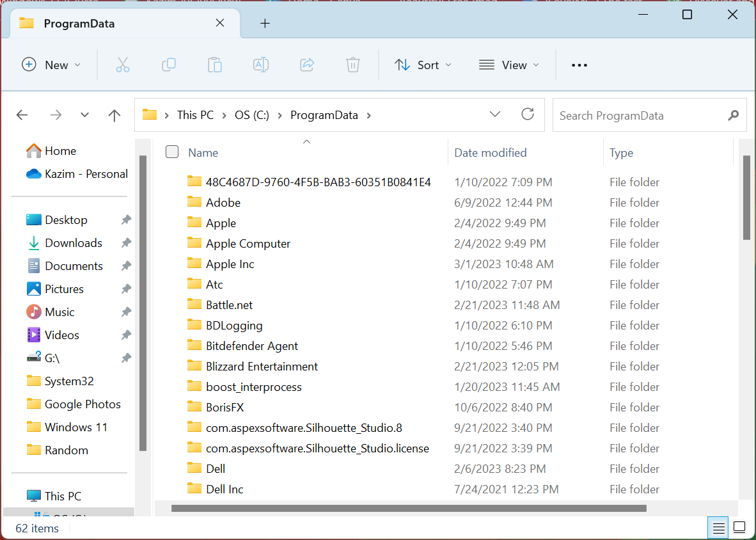The image size is (756, 540).
Task: Open the See more three-dots menu
Action: point(579,65)
